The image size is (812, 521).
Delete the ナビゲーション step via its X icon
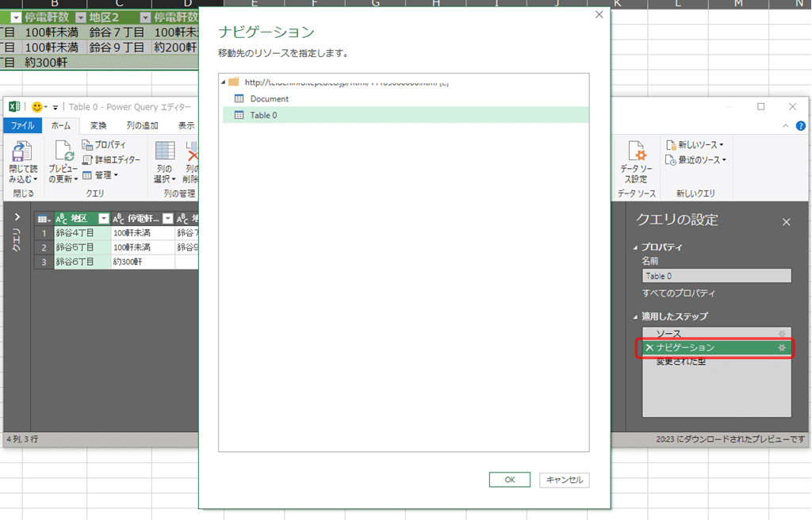coord(651,348)
